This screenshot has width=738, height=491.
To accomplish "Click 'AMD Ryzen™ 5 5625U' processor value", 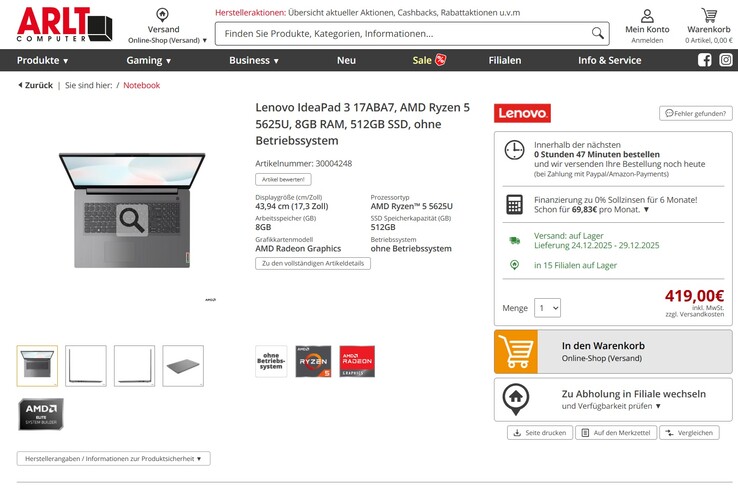I will pos(411,206).
